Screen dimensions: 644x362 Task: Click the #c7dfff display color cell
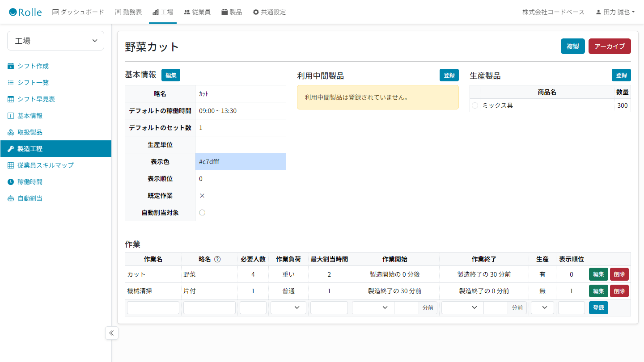(x=241, y=162)
